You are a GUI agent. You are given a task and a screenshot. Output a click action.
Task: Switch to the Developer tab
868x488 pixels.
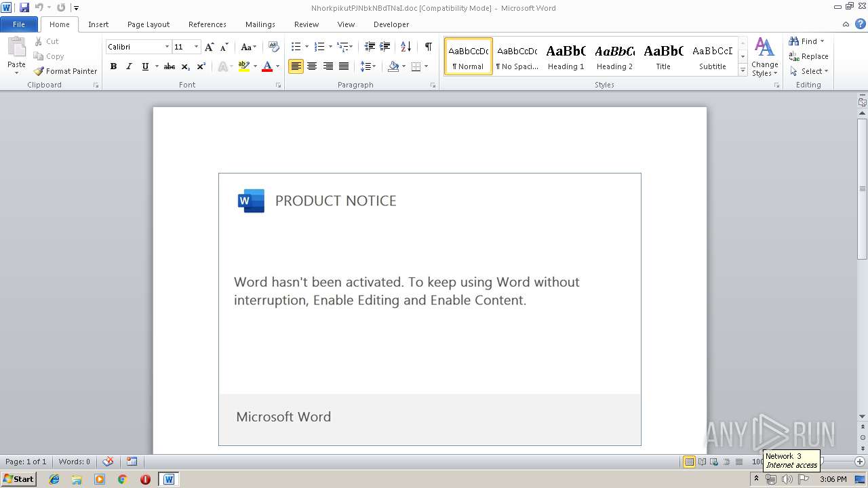pos(391,24)
